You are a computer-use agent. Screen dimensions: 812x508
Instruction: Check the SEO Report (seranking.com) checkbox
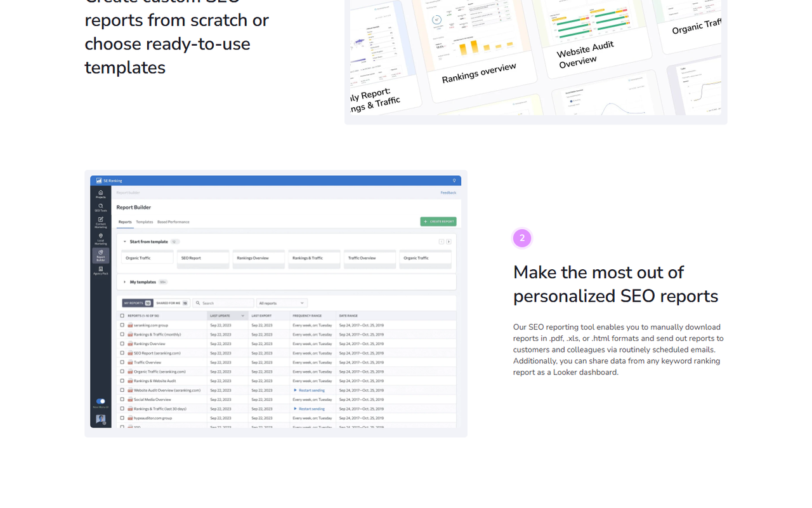pos(122,353)
